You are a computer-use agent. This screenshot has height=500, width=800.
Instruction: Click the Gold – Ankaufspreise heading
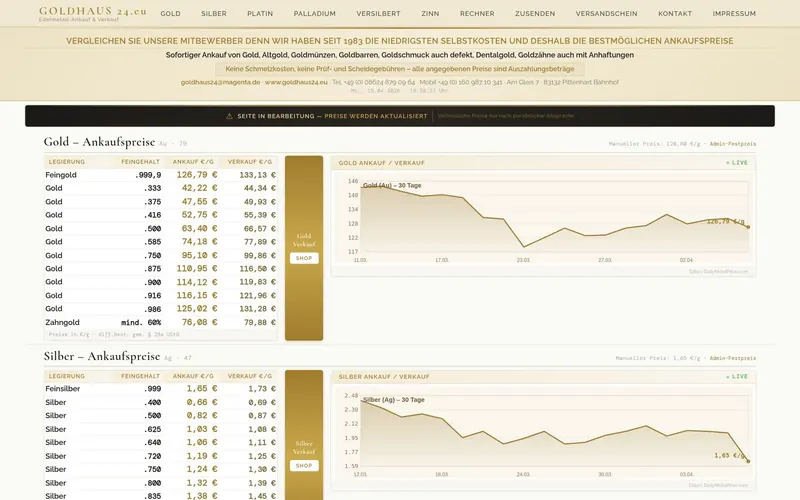click(x=99, y=142)
